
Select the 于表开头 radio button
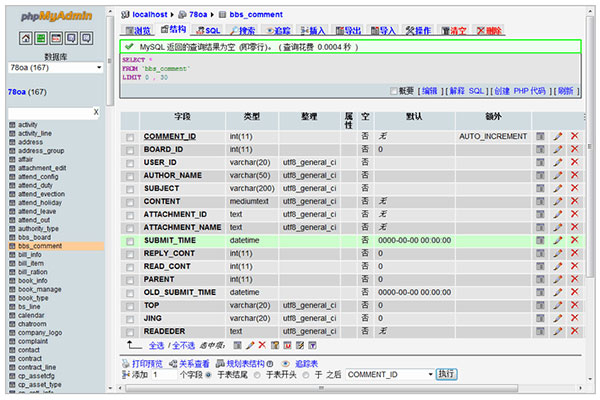click(257, 375)
